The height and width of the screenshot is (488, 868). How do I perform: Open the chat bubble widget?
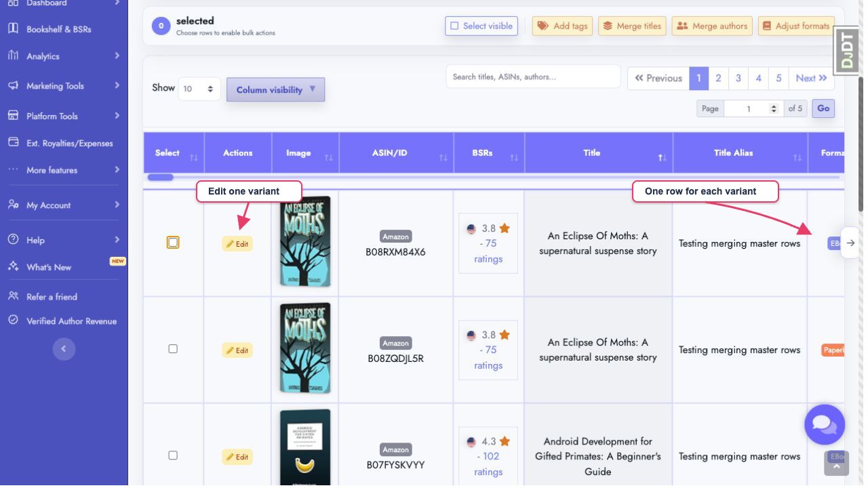coord(825,425)
